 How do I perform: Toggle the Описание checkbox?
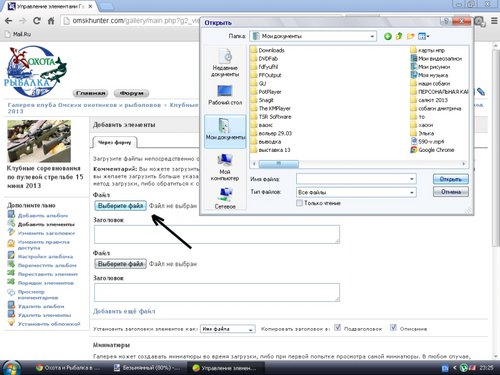393,327
